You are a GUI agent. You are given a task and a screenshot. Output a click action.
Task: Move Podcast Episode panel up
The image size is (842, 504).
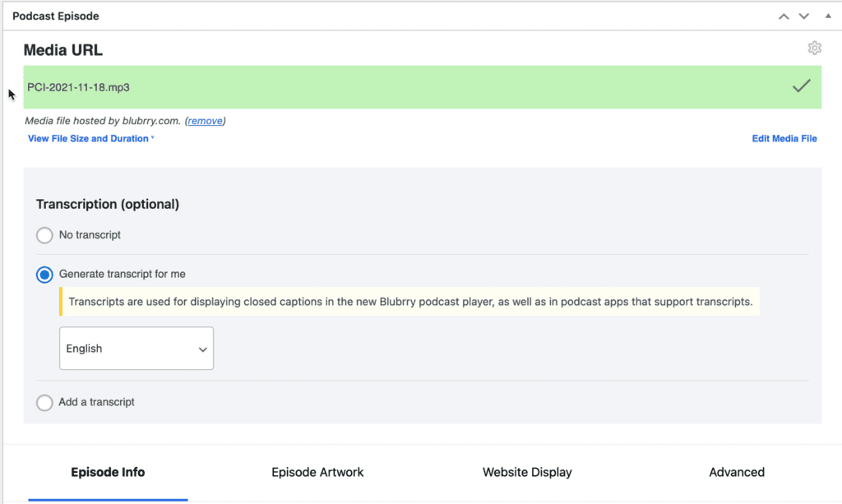(x=784, y=16)
